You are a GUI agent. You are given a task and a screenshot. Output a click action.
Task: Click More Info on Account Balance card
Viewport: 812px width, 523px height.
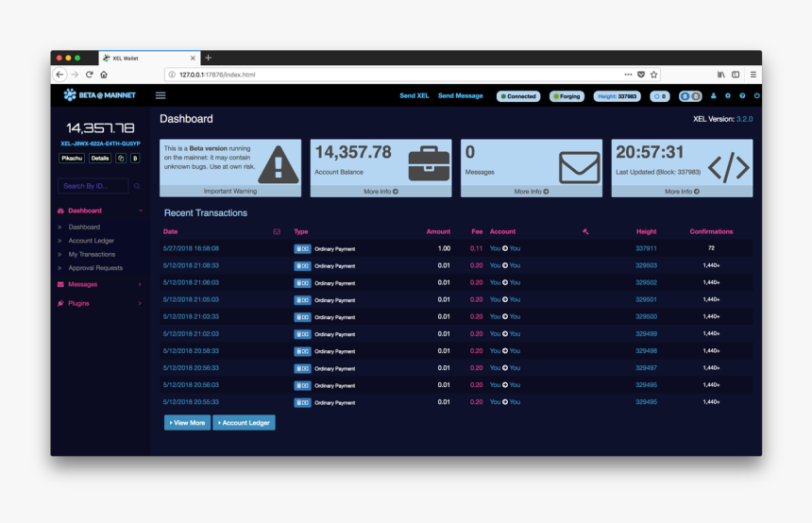pyautogui.click(x=381, y=192)
